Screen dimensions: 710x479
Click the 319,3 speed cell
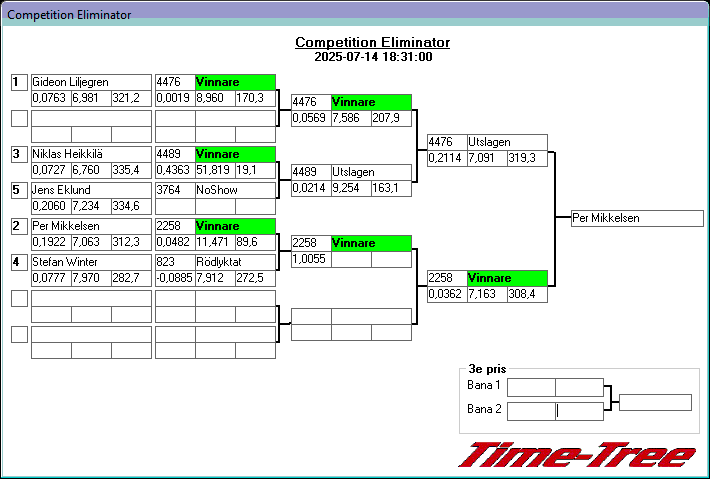click(527, 158)
